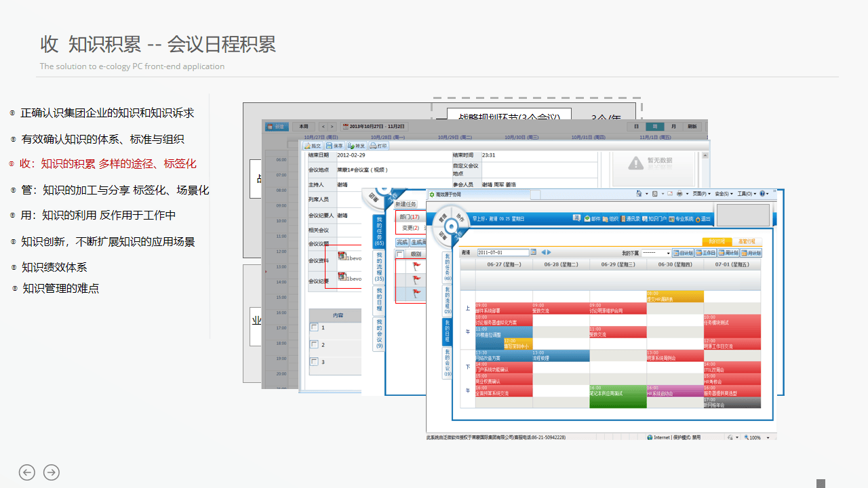Click 本周 button in back calendar window
868x488 pixels.
(304, 127)
